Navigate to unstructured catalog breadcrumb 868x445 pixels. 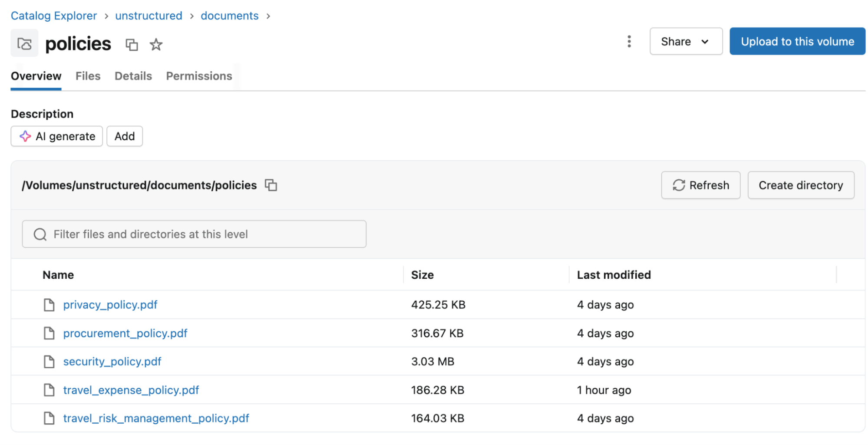pyautogui.click(x=149, y=16)
